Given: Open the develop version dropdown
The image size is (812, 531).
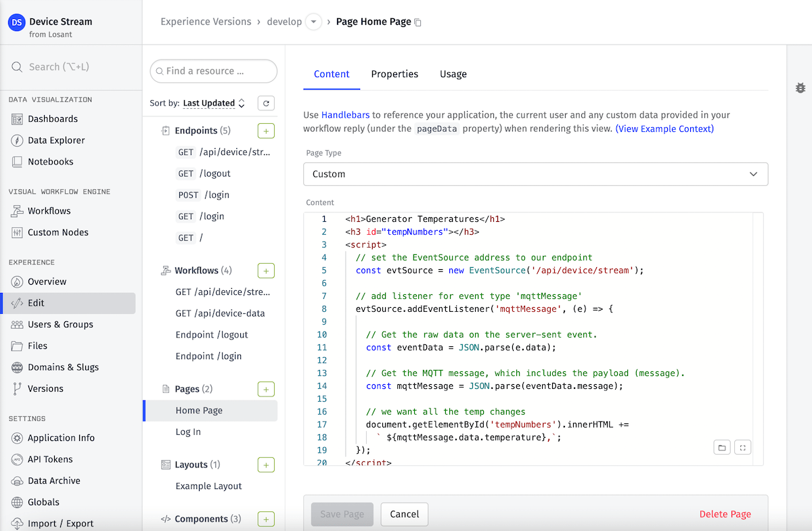Looking at the screenshot, I should (x=313, y=22).
